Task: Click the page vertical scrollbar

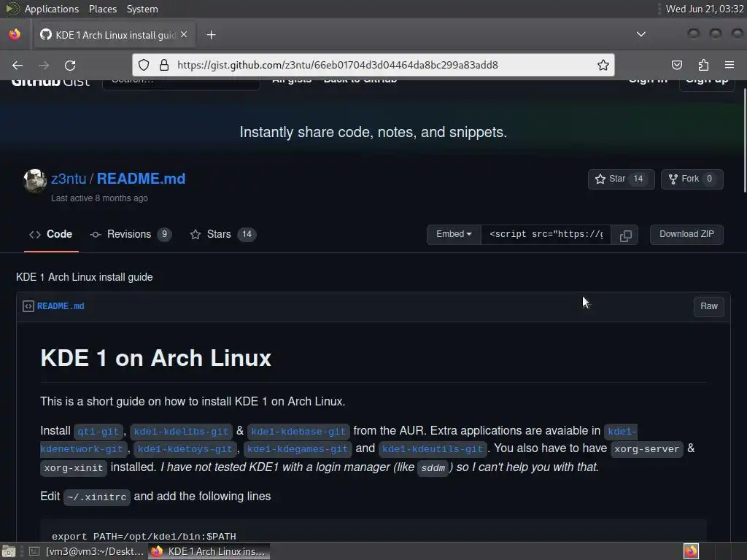Action: (x=743, y=141)
